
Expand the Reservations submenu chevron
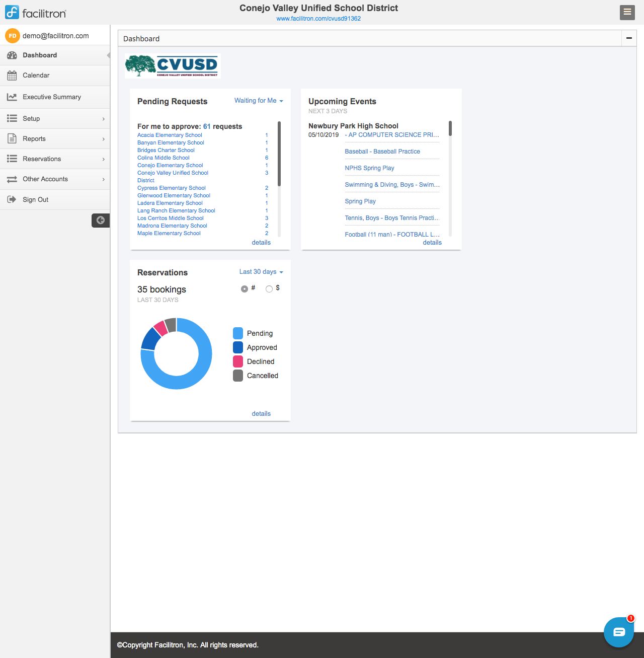[x=104, y=159]
